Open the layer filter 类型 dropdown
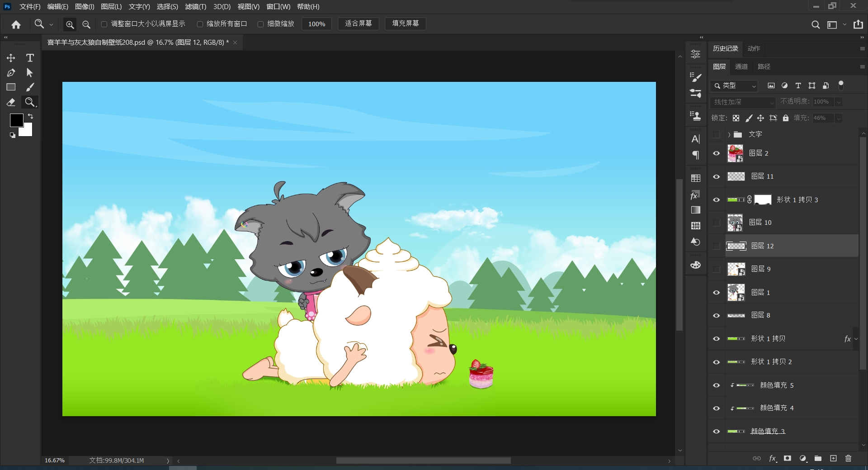The width and height of the screenshot is (868, 470). click(734, 85)
